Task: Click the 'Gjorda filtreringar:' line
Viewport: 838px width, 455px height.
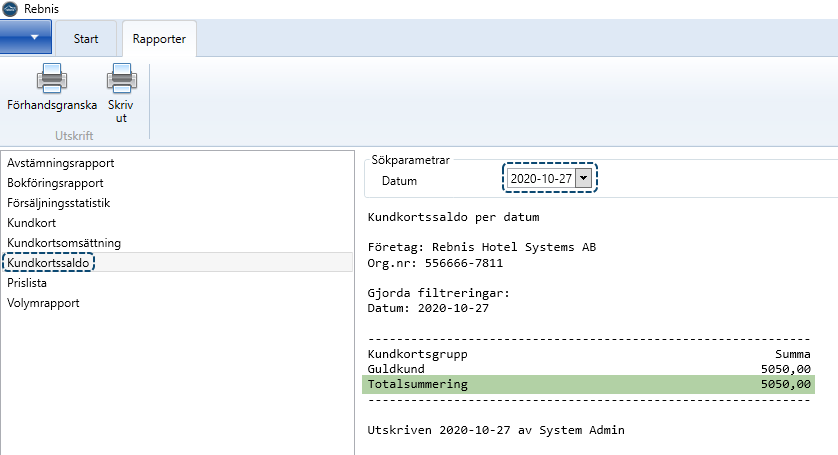Action: tap(439, 293)
